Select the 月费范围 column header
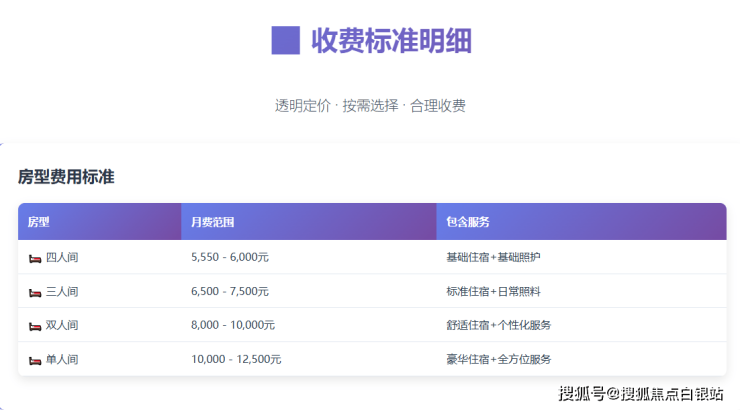The image size is (740, 410). click(212, 222)
